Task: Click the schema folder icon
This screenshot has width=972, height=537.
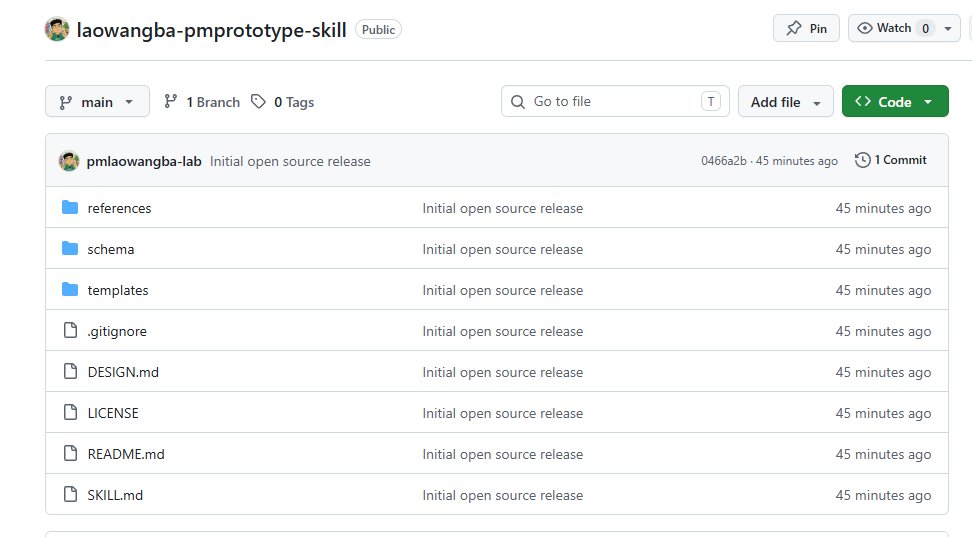Action: 70,249
